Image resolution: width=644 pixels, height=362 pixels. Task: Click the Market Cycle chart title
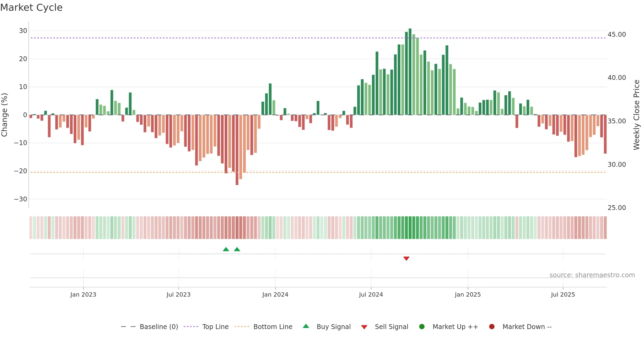coord(31,8)
